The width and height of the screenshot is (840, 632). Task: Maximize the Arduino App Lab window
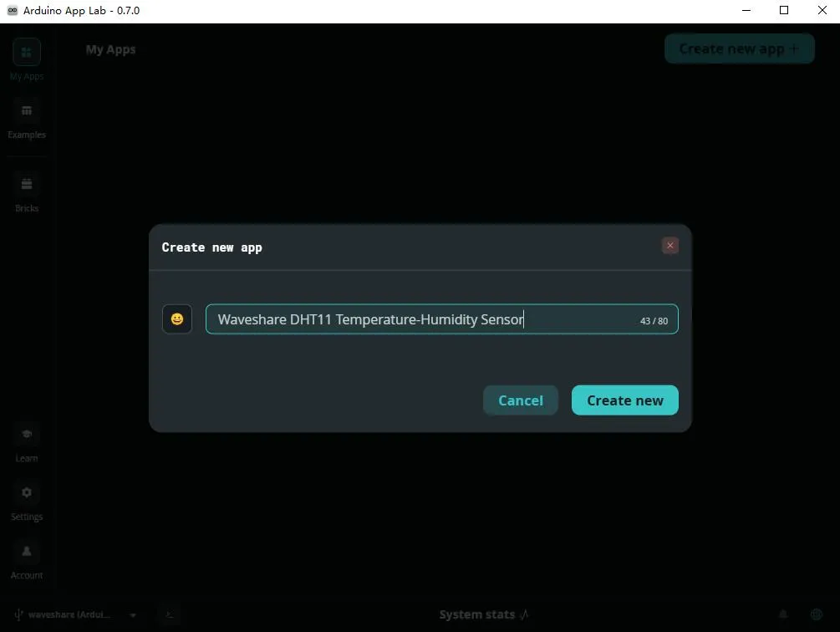tap(784, 10)
